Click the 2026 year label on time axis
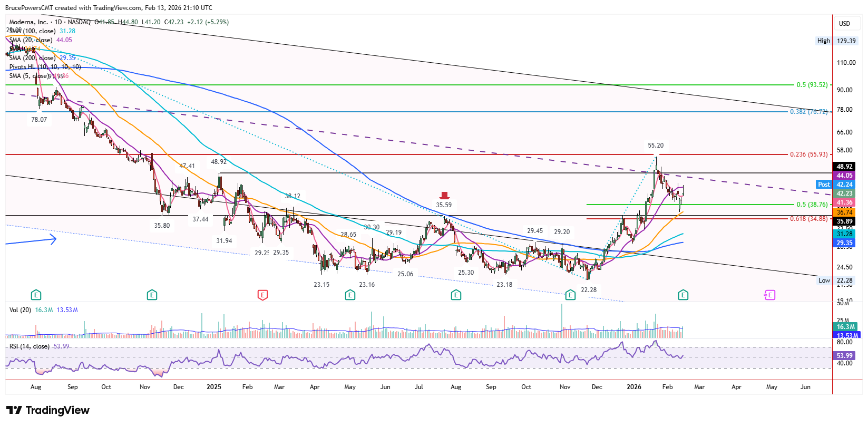The width and height of the screenshot is (868, 426). point(634,387)
